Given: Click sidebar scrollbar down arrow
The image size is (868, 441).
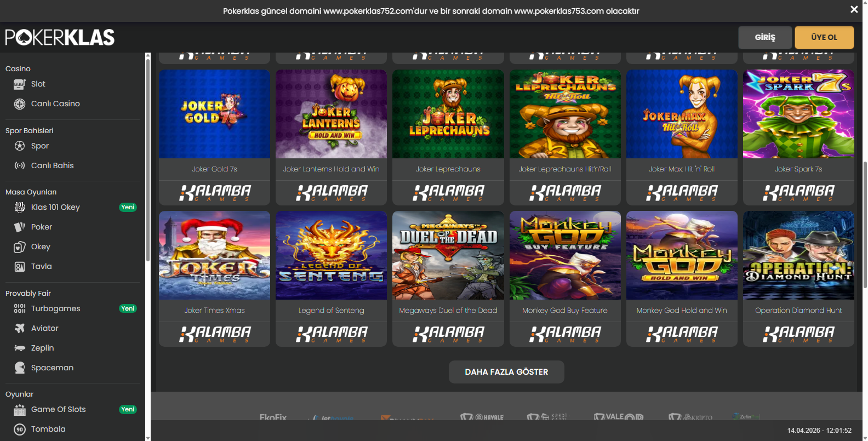Looking at the screenshot, I should [147, 438].
